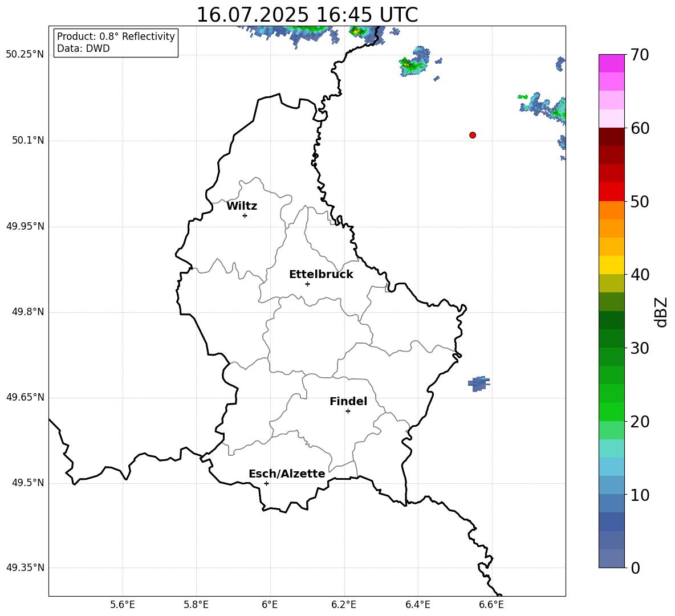The height and width of the screenshot is (616, 675).
Task: Click the latitude label 49.8°N
Action: point(27,312)
